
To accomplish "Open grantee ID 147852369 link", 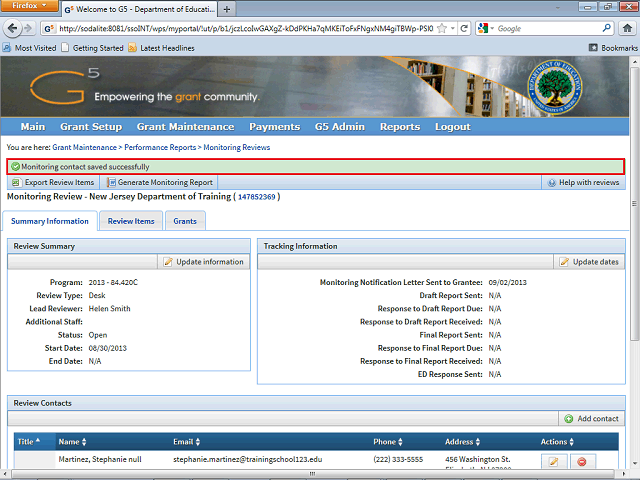I will click(257, 197).
